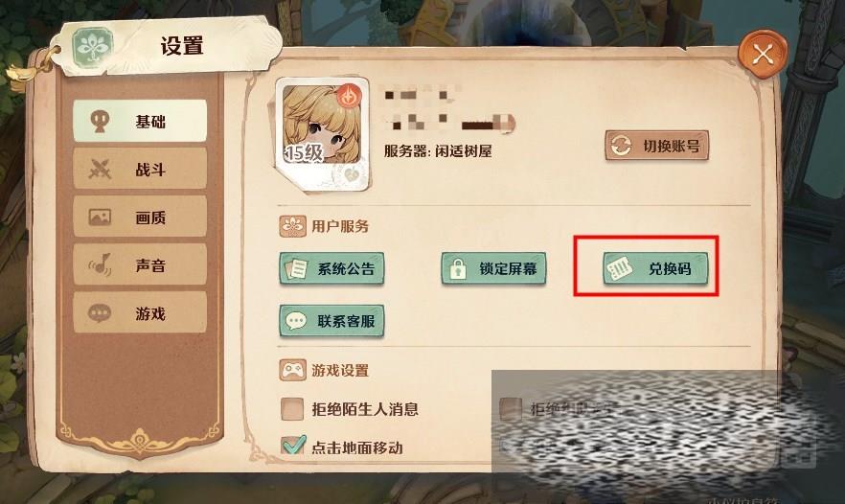Open the 兑换码 redeem code button
This screenshot has width=845, height=504.
(x=655, y=268)
